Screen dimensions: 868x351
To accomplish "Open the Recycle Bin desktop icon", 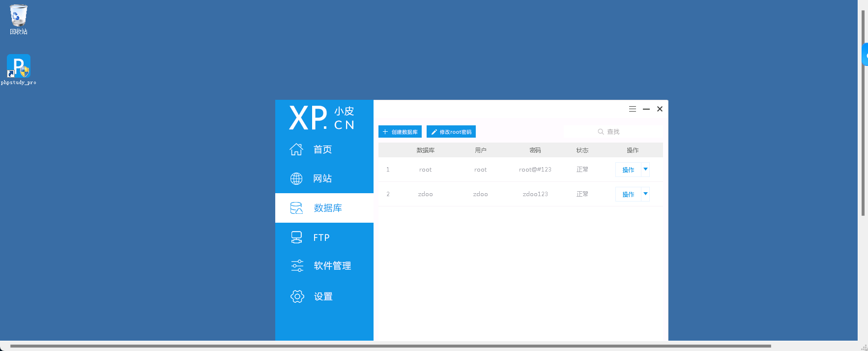I will (x=19, y=19).
